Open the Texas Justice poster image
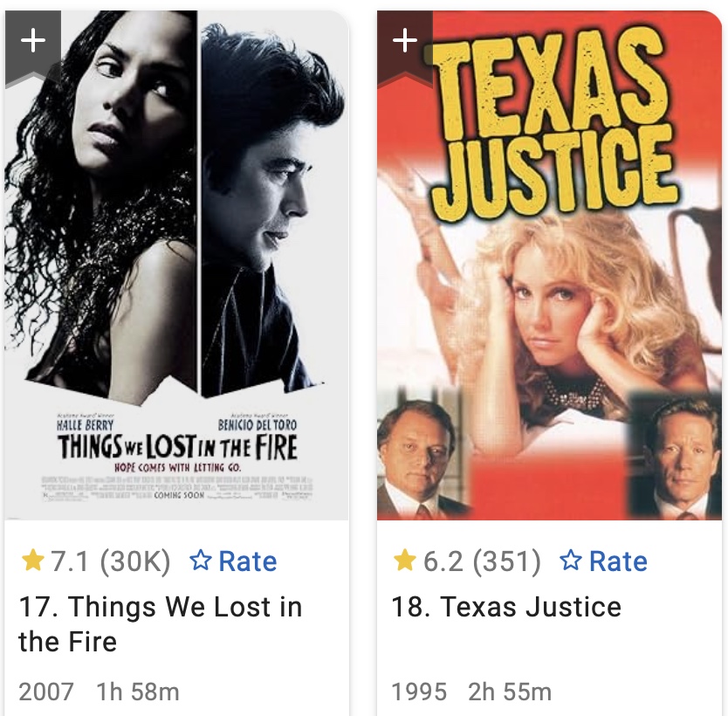 pos(549,265)
